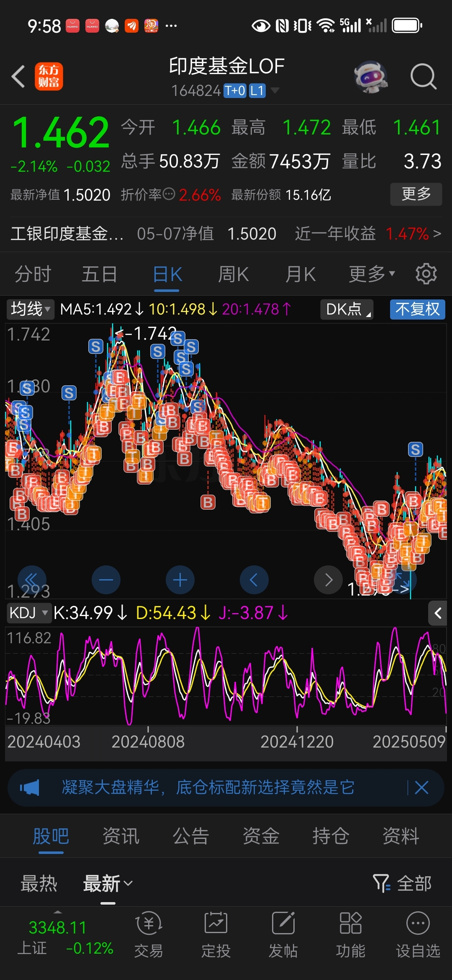Tap 发帖 post compose icon
The width and height of the screenshot is (452, 980).
283,935
